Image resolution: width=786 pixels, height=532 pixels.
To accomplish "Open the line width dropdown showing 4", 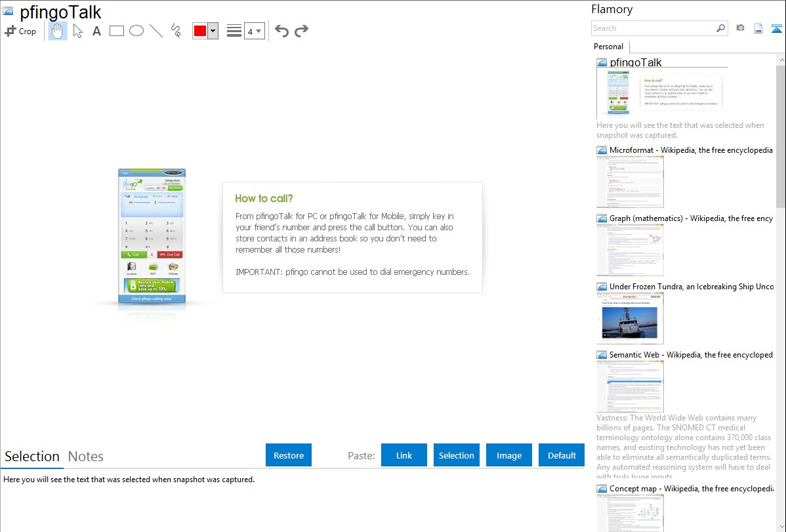I will coord(254,31).
